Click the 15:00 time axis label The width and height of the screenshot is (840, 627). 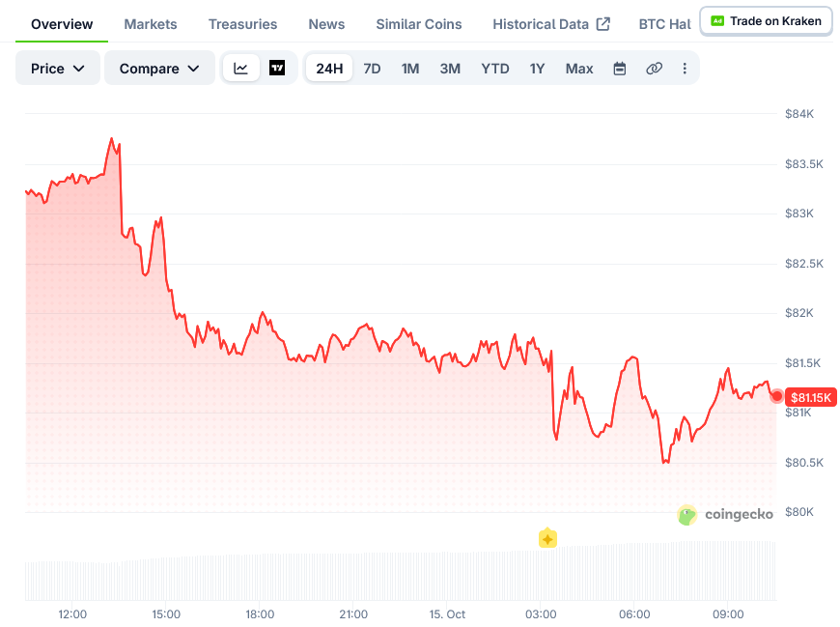click(166, 614)
